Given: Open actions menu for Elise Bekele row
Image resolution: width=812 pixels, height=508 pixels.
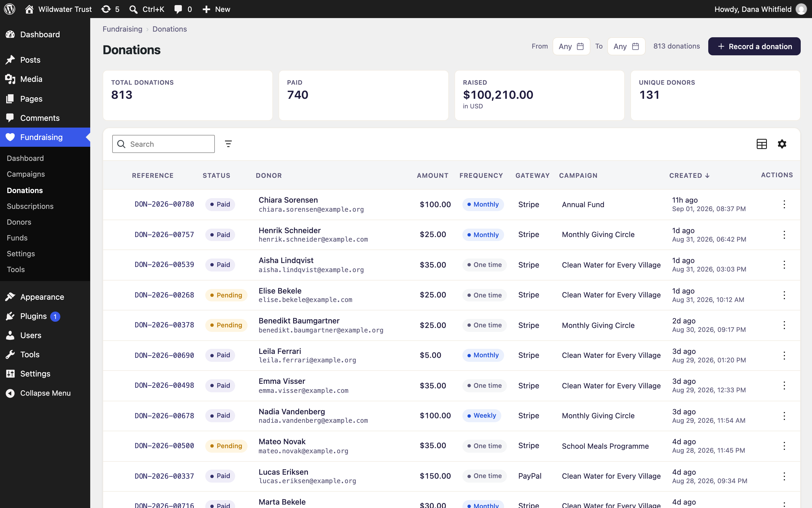Looking at the screenshot, I should 784,295.
